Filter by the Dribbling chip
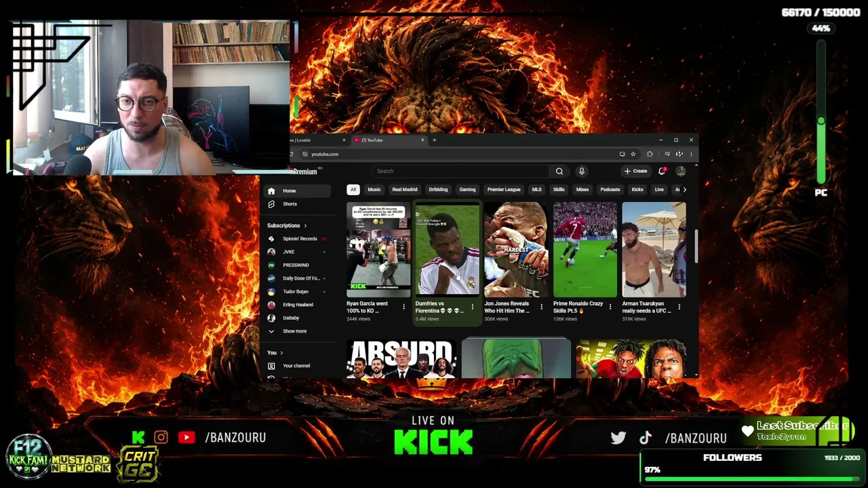 (438, 190)
